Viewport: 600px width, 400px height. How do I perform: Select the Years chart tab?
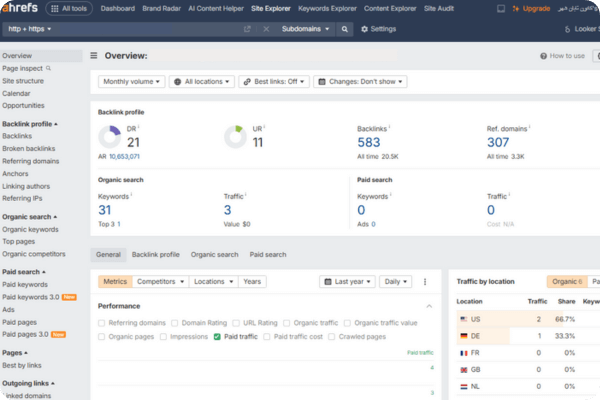(252, 282)
